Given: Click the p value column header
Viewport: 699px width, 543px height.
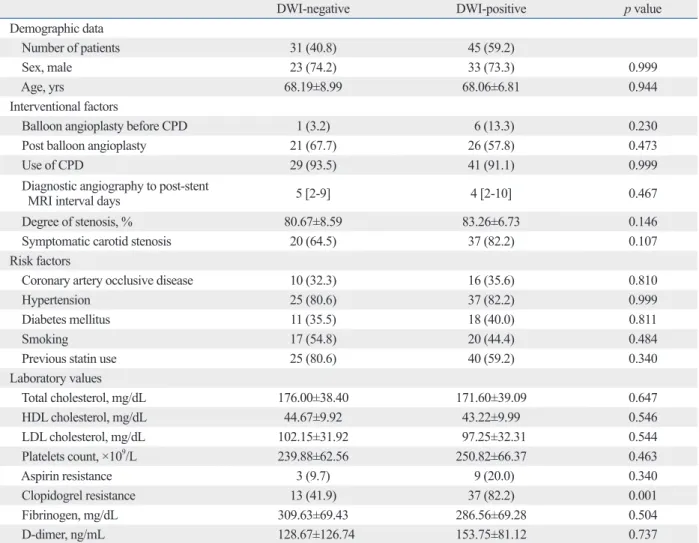Looking at the screenshot, I should pos(642,9).
